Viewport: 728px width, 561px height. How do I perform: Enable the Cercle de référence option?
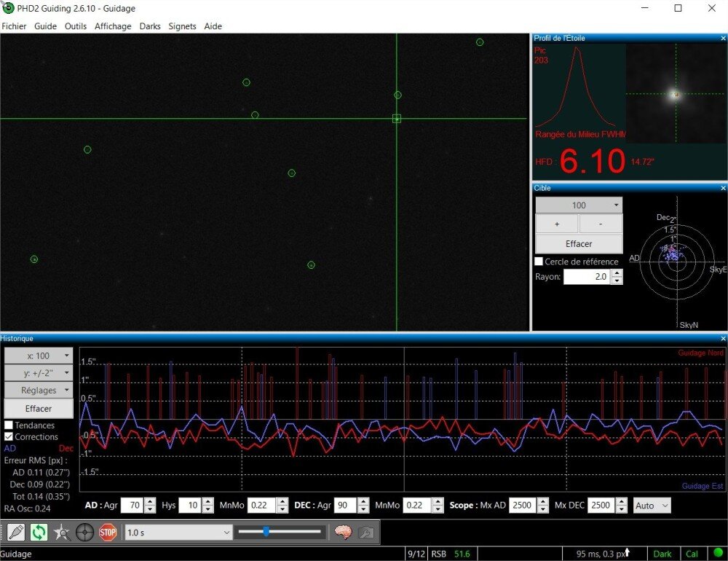coord(539,261)
